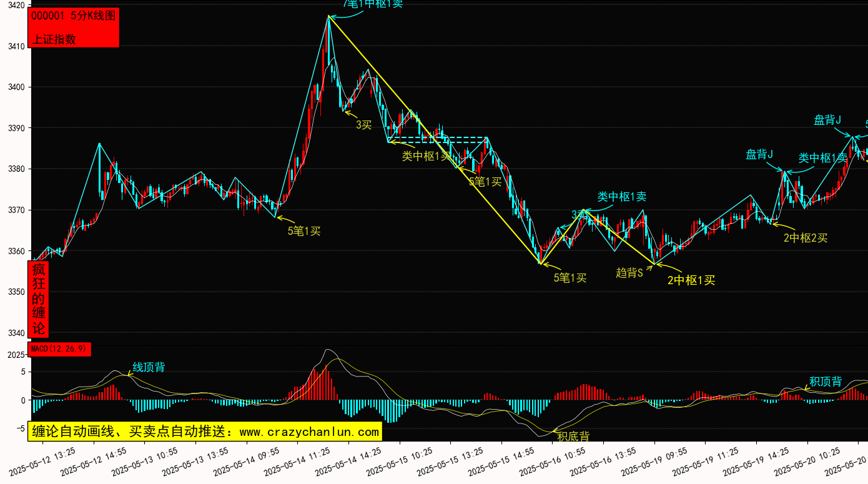
Task: Click the 2025-05-14 14:25 time label
Action: (x=349, y=462)
